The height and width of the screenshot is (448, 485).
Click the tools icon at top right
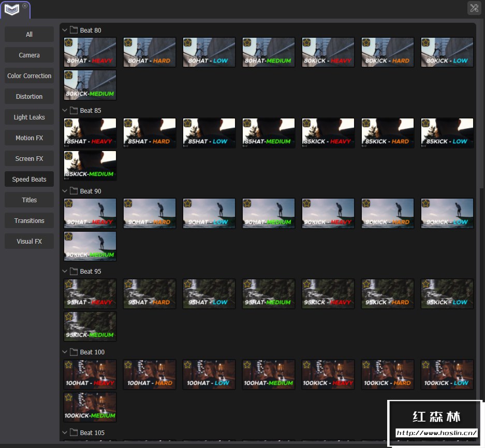[474, 8]
